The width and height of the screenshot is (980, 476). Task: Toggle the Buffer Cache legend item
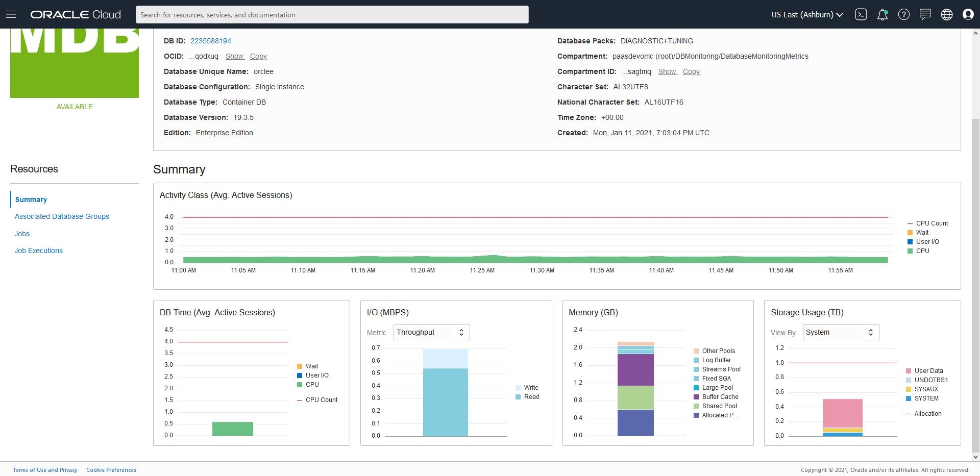click(720, 397)
